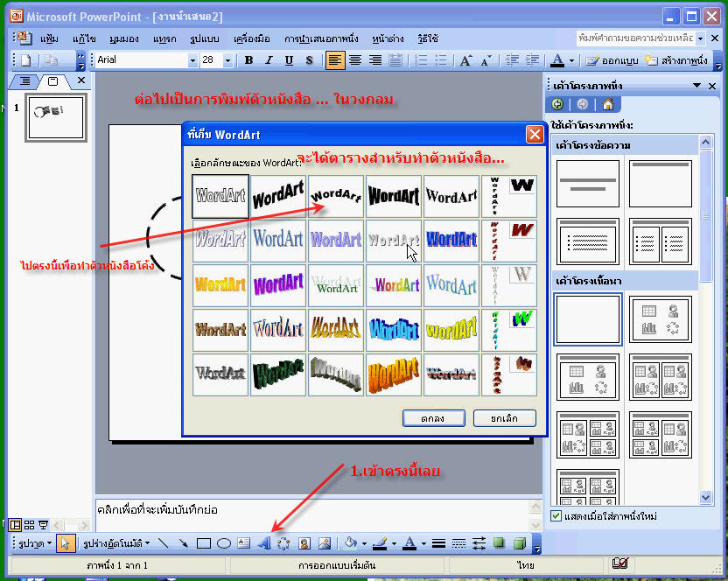
Task: Toggle Align Left
Action: [335, 60]
